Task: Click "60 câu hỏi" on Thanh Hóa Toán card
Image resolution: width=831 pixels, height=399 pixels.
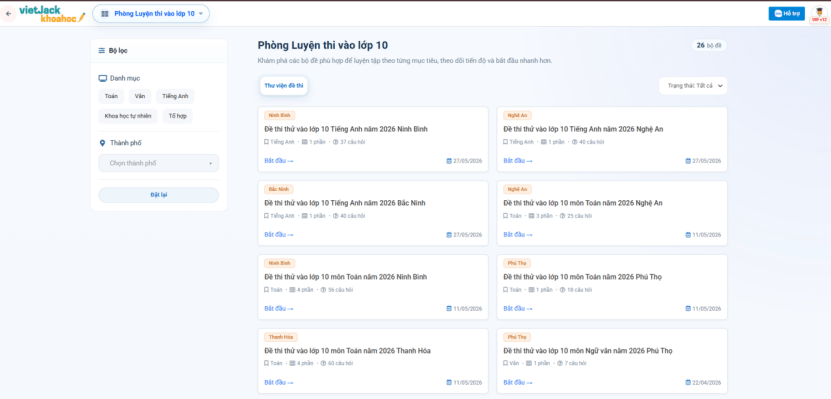Action: tap(340, 363)
